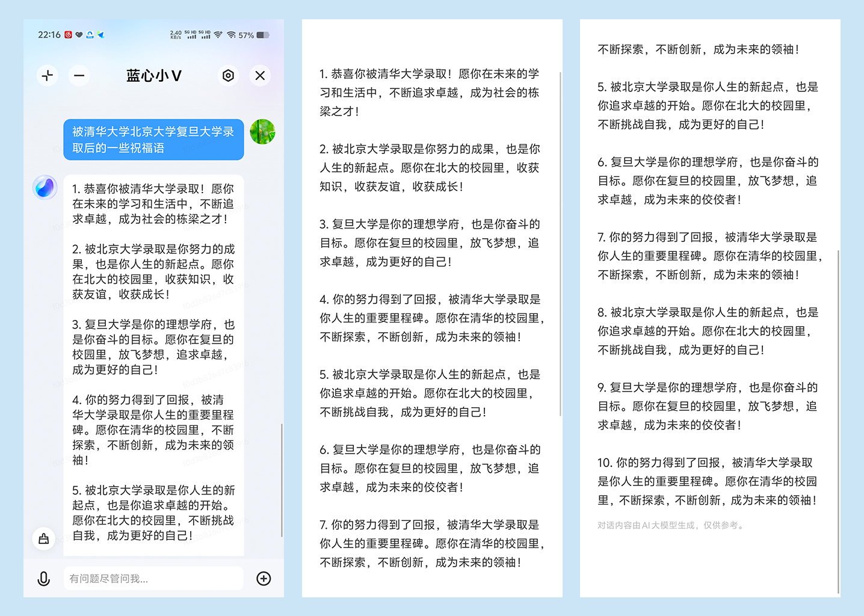Screen dimensions: 864x616
Task: Tap item 3 成为更好的自己 复旦 in middle panel
Action: click(430, 242)
